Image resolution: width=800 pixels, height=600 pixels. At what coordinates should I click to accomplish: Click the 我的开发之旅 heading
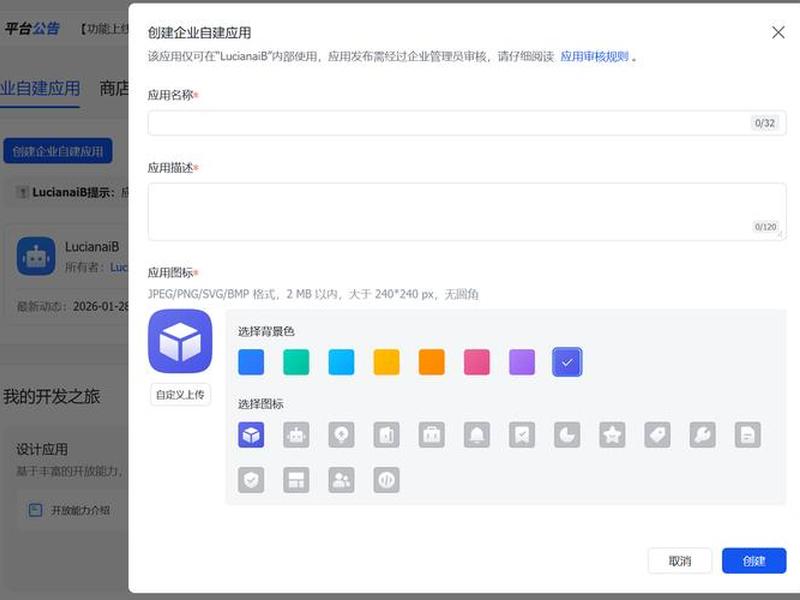pyautogui.click(x=52, y=396)
